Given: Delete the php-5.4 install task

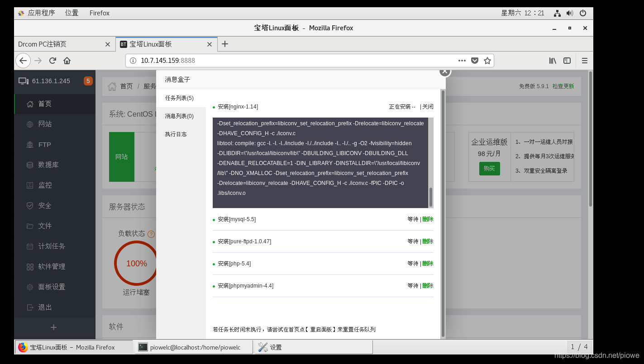Looking at the screenshot, I should click(428, 264).
